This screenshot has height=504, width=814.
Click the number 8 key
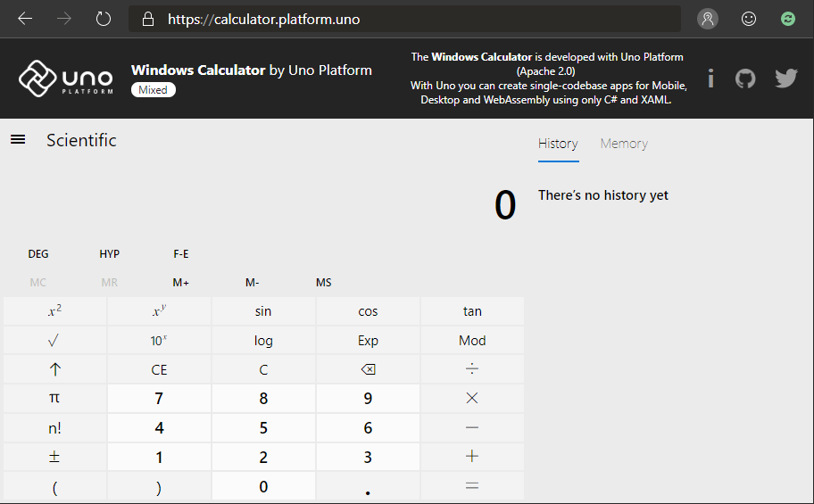coord(263,399)
